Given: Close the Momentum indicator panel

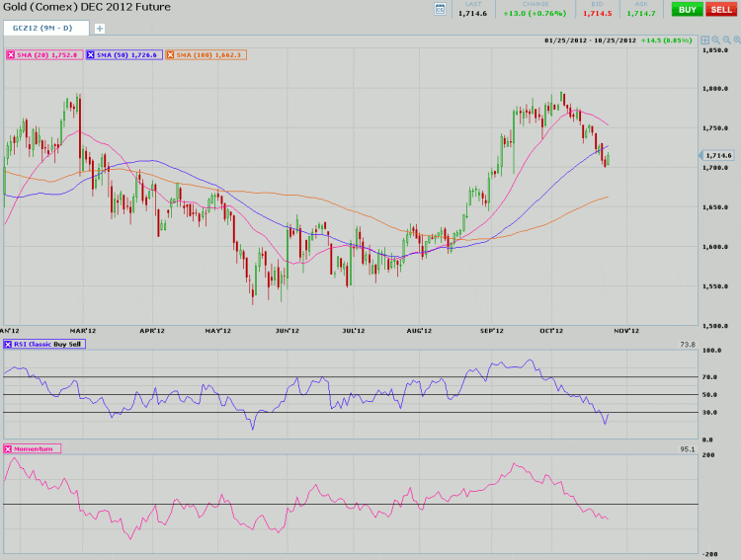Looking at the screenshot, I should click(10, 448).
